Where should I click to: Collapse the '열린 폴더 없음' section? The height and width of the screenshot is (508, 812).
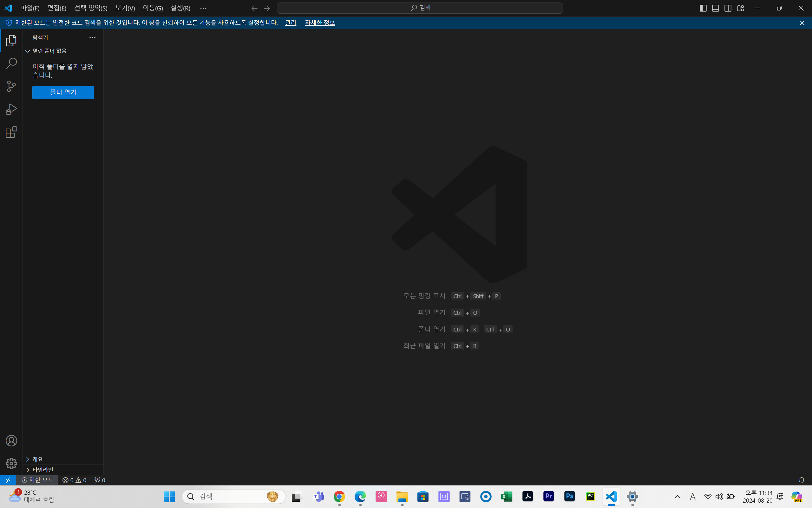(x=63, y=51)
